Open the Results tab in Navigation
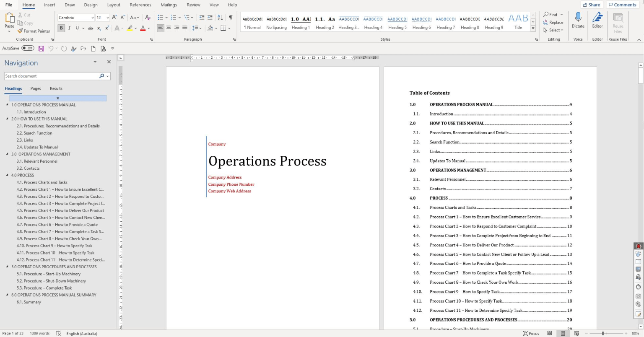The image size is (644, 337). 56,88
